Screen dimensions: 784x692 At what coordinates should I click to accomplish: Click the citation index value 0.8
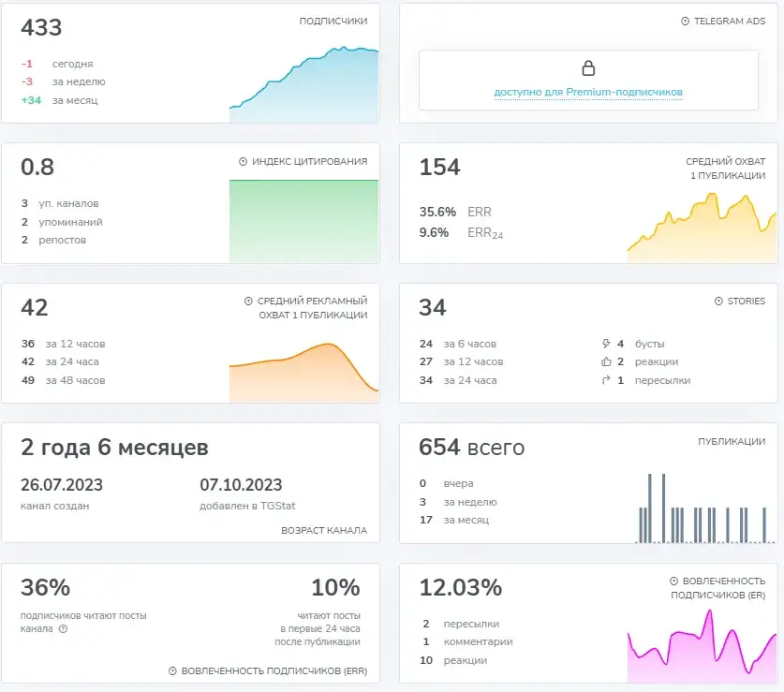click(37, 167)
